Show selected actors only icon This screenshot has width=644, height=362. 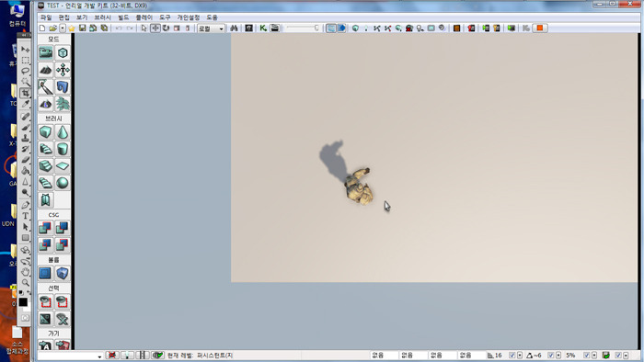pos(46,301)
